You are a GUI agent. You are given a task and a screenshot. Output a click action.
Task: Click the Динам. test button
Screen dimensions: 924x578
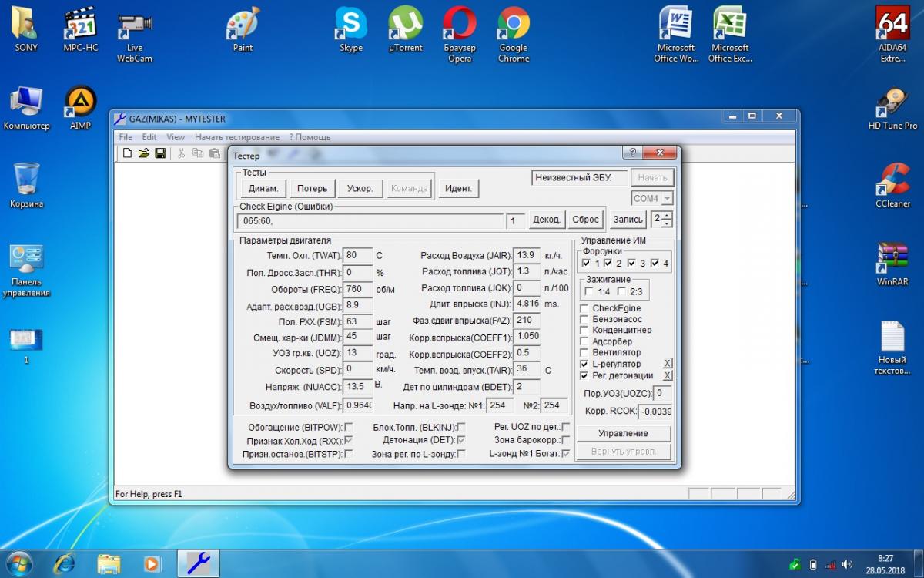tap(263, 188)
